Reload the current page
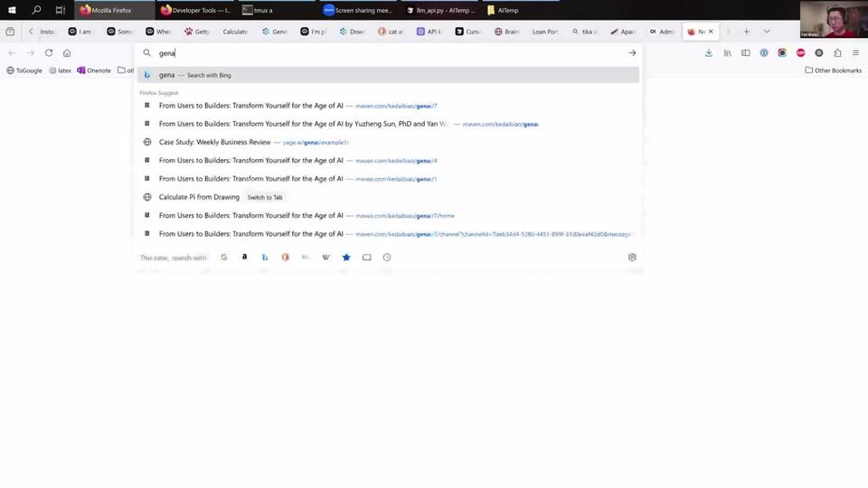The image size is (868, 488). click(49, 53)
